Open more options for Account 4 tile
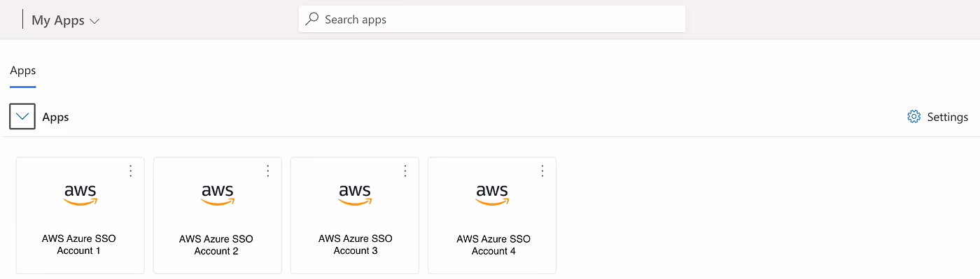980x279 pixels. [542, 171]
